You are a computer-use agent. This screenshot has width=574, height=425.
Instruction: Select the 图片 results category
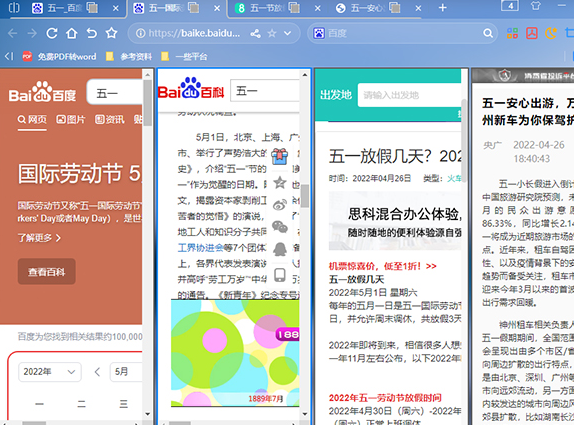pyautogui.click(x=71, y=119)
